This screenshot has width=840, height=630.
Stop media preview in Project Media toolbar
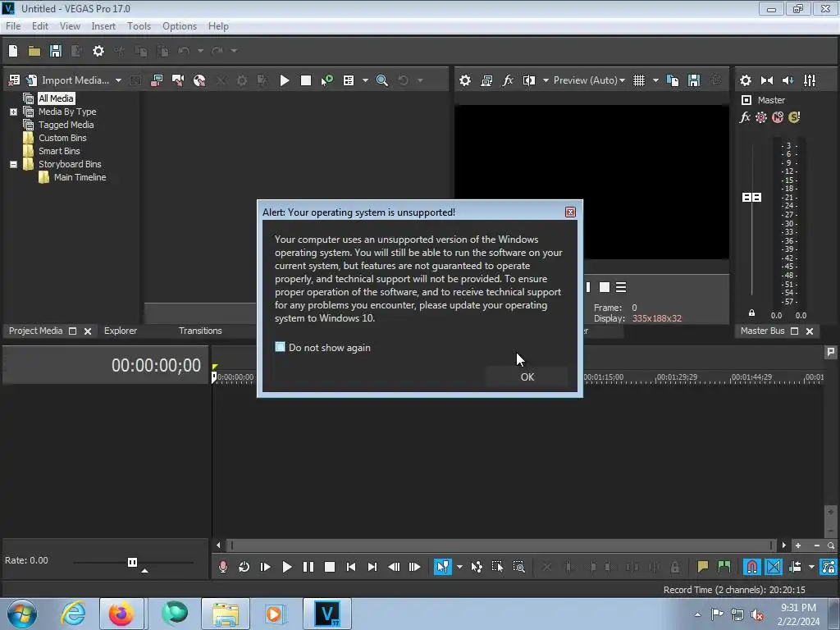[306, 80]
